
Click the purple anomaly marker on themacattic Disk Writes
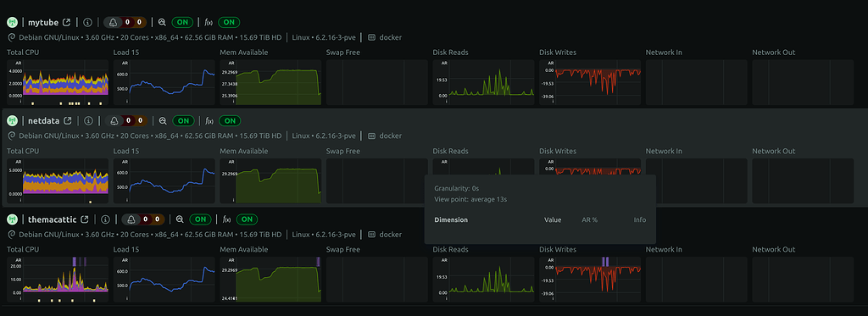tap(605, 261)
